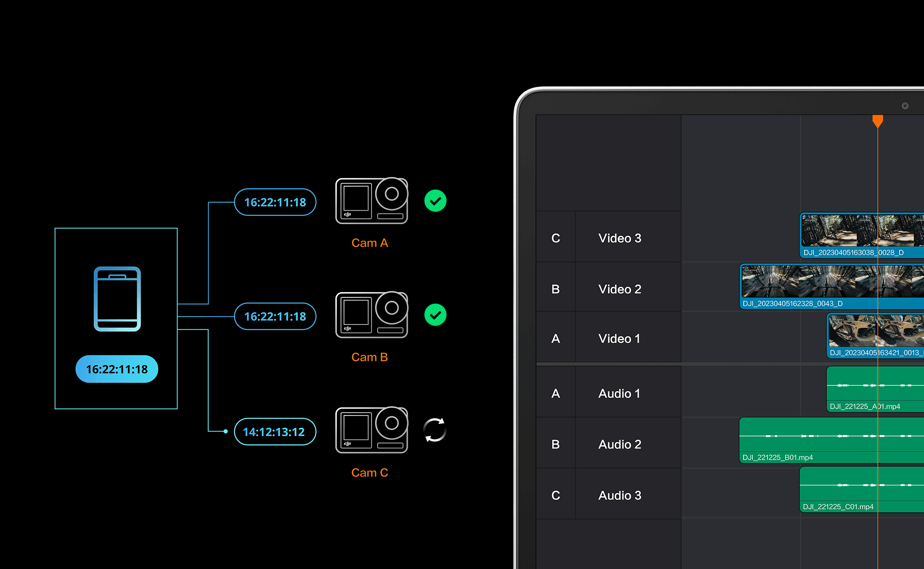
Task: Click the phone's filled timecode 16:22:11:18 badge
Action: [117, 369]
